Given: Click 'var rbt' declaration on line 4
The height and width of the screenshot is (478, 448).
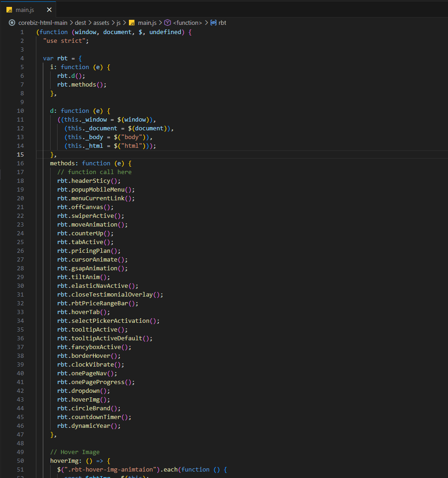Looking at the screenshot, I should 55,58.
